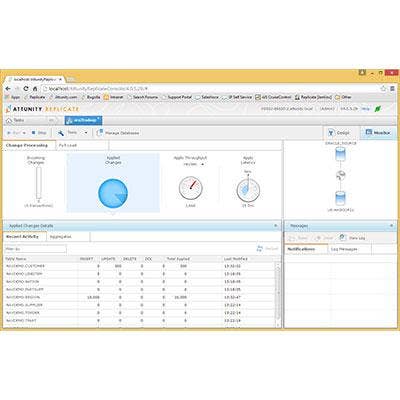Open the Attunity.com bookmark

pyautogui.click(x=63, y=97)
